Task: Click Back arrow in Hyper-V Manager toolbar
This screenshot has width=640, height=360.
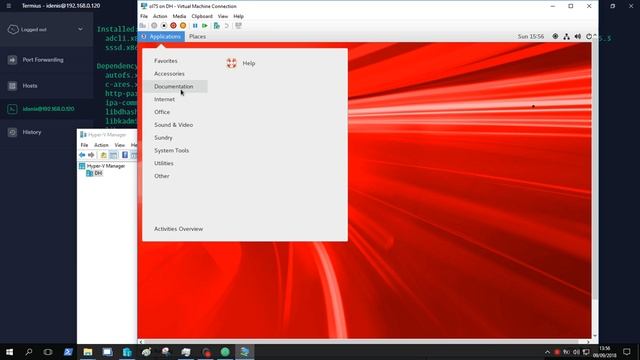Action: tap(82, 155)
